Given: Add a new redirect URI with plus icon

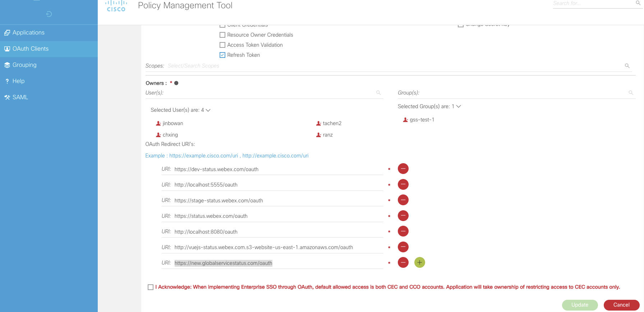Looking at the screenshot, I should coord(419,262).
